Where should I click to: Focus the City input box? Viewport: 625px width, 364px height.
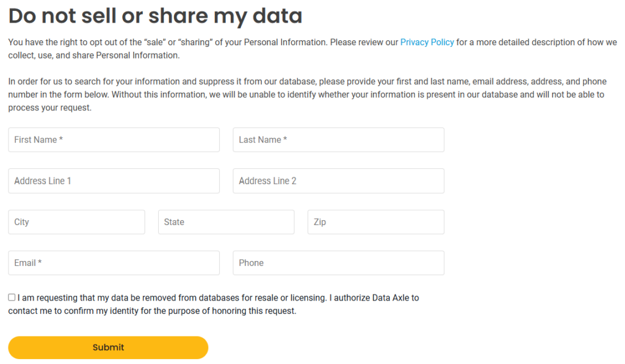76,222
